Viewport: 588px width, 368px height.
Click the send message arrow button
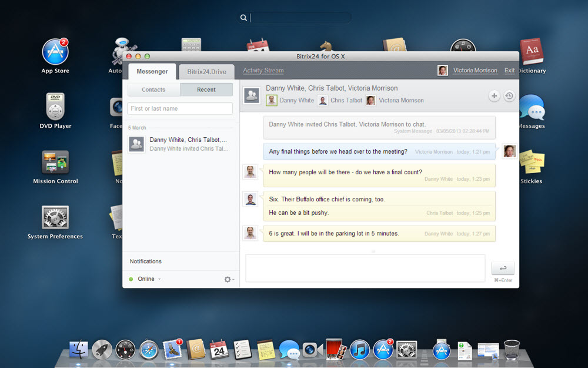(x=503, y=268)
